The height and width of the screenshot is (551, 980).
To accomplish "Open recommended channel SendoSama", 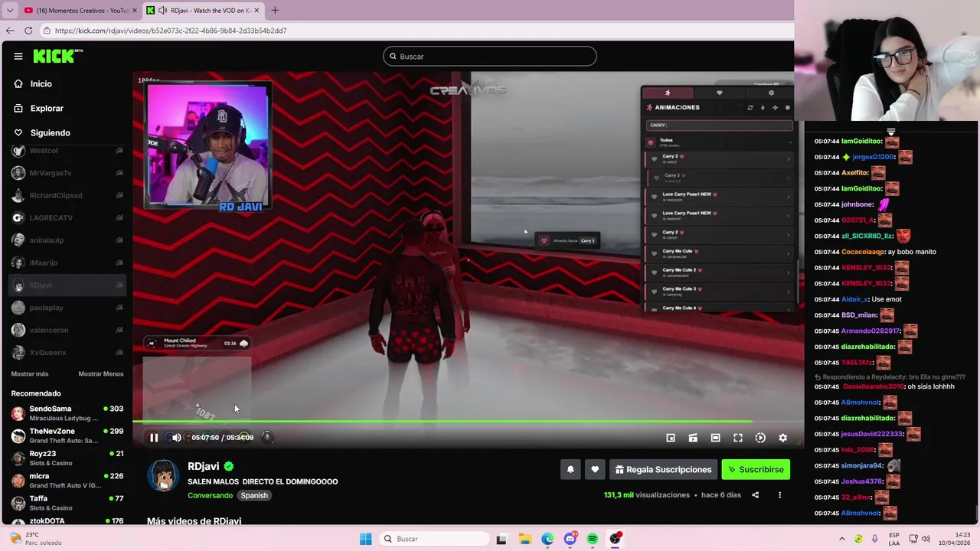I will pyautogui.click(x=67, y=413).
